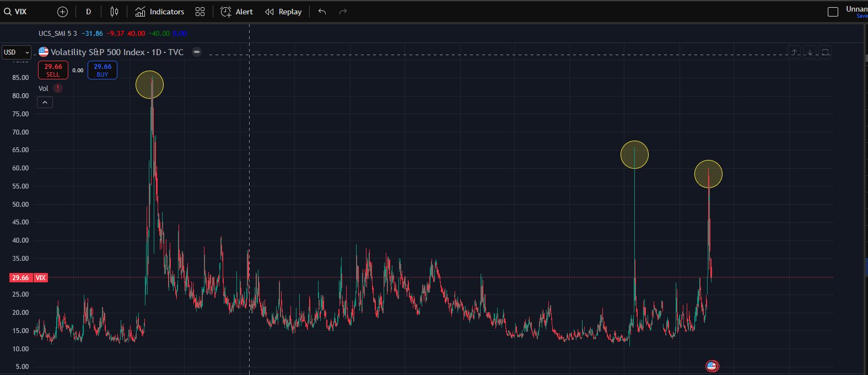Click the 85.00 price axis label

click(20, 78)
